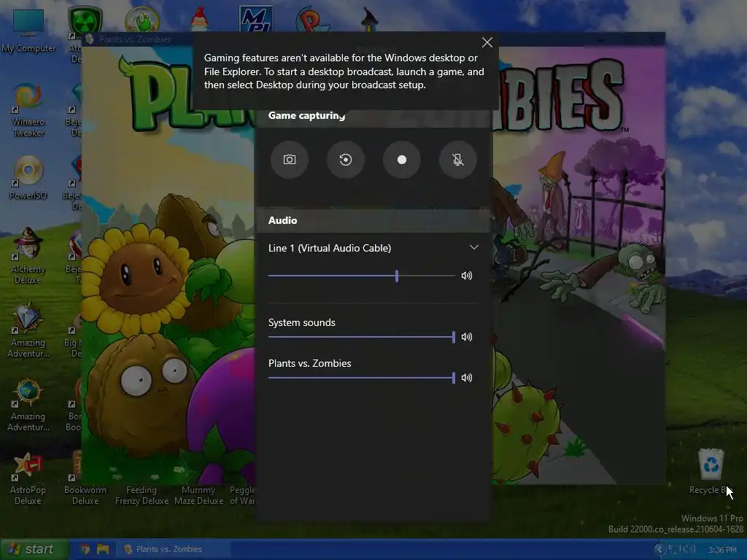
Task: Click the Game capturing widget header
Action: [x=373, y=116]
